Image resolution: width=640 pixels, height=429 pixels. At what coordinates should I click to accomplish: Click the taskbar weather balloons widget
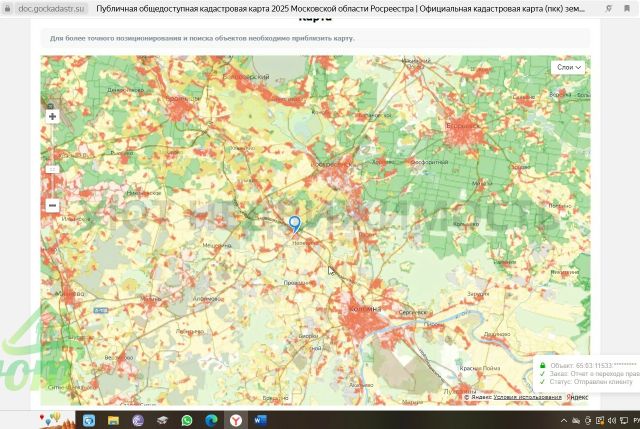click(56, 420)
